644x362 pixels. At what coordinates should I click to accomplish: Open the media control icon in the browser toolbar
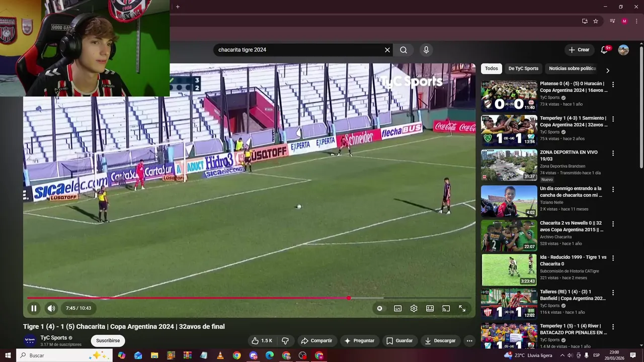[612, 21]
